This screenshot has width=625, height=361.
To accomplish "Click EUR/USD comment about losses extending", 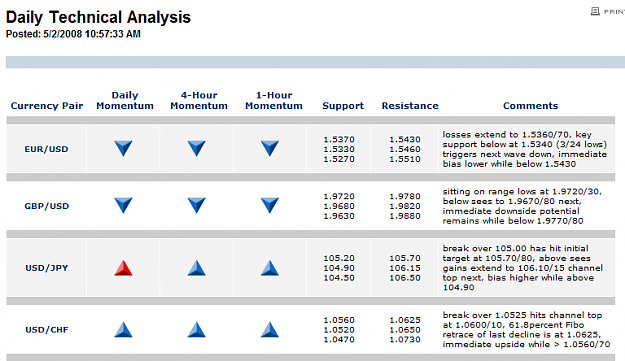I will coord(525,149).
